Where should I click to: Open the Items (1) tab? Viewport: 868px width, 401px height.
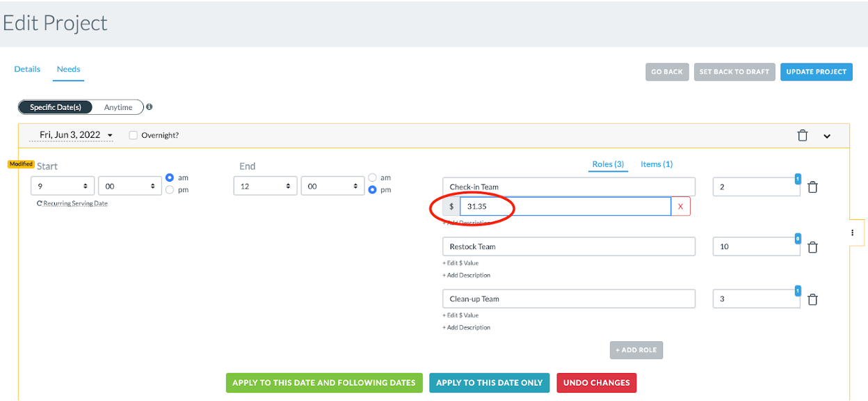pos(657,164)
